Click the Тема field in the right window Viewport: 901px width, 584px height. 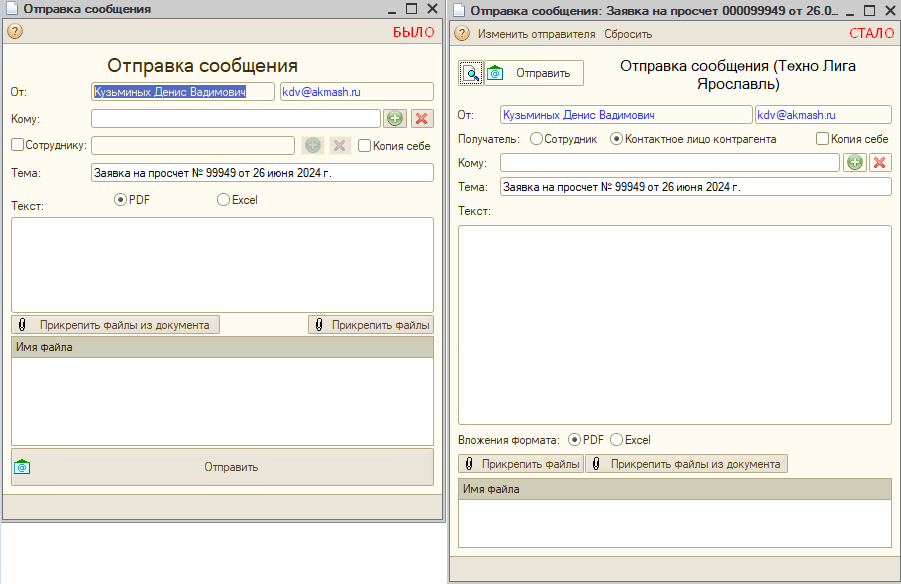[696, 187]
